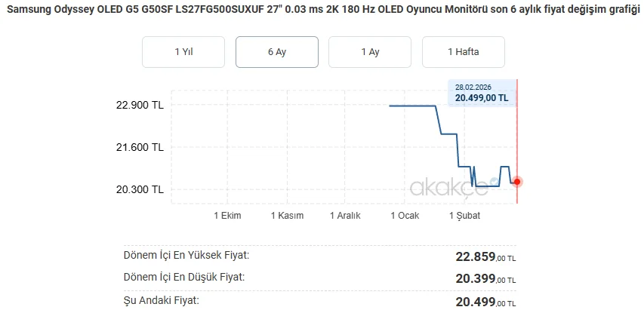Click the Samsung Odyssey chart title
Screen dimensions: 644x310
click(322, 9)
